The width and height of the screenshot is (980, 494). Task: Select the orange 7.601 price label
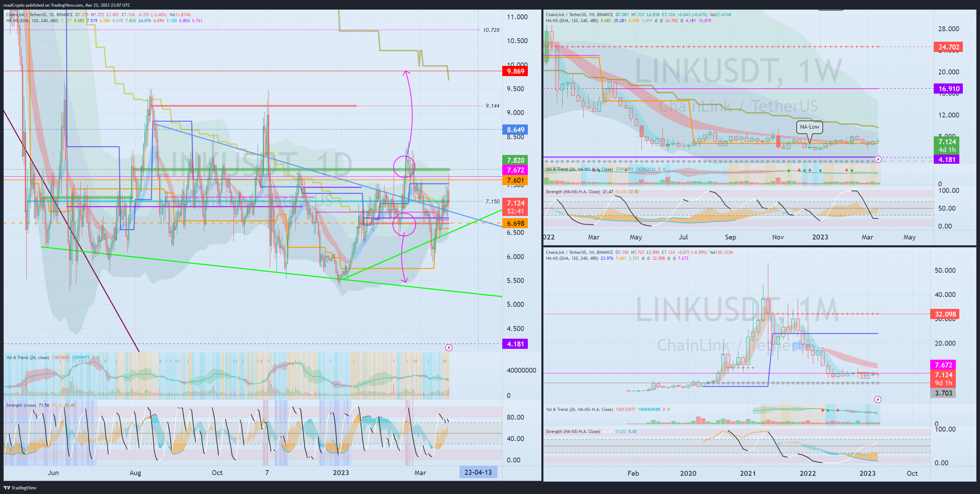click(515, 181)
